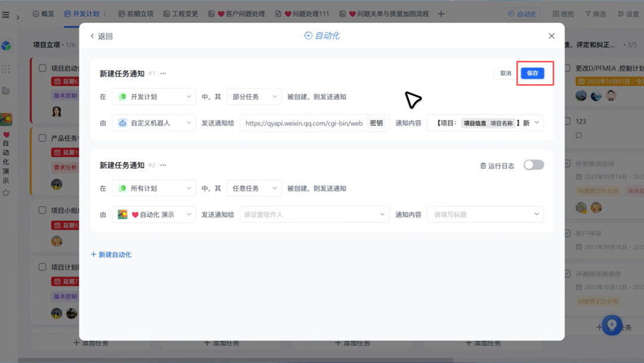Open more options for rule #2
The width and height of the screenshot is (644, 363).
pyautogui.click(x=163, y=165)
